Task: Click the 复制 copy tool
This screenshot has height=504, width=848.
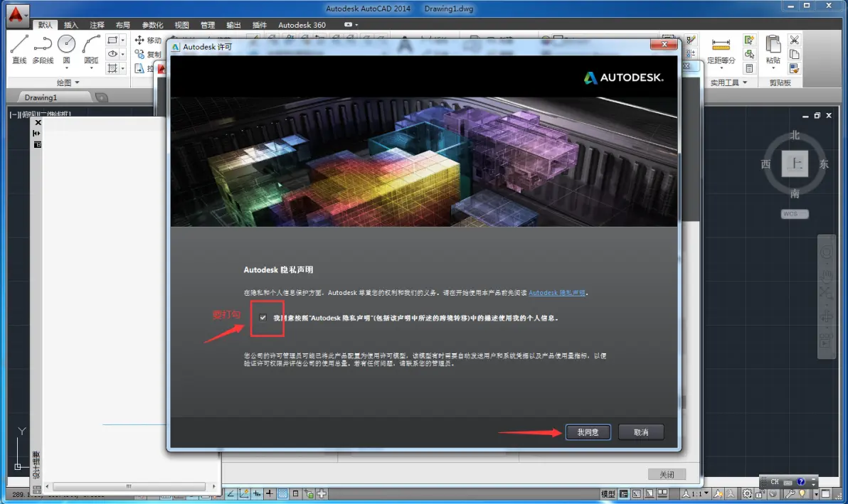Action: coord(148,54)
